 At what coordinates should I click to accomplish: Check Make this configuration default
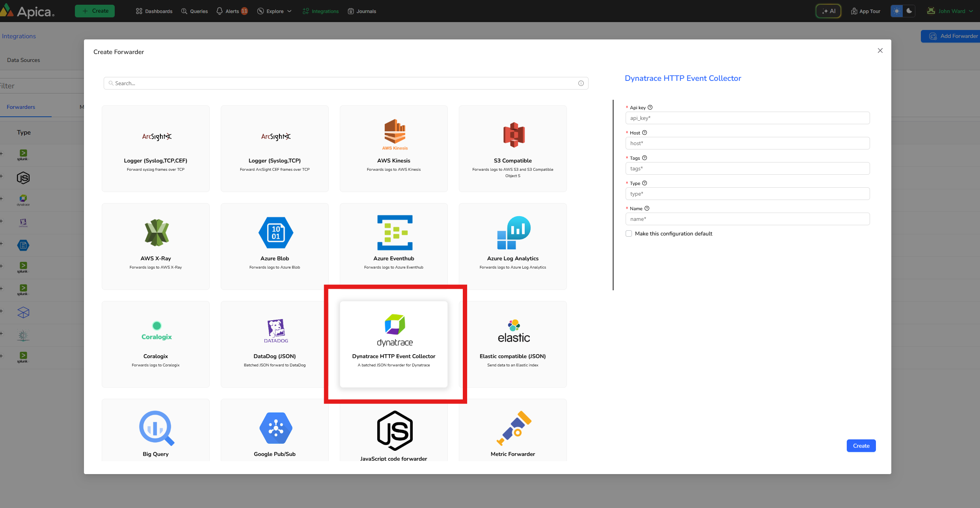pos(629,233)
